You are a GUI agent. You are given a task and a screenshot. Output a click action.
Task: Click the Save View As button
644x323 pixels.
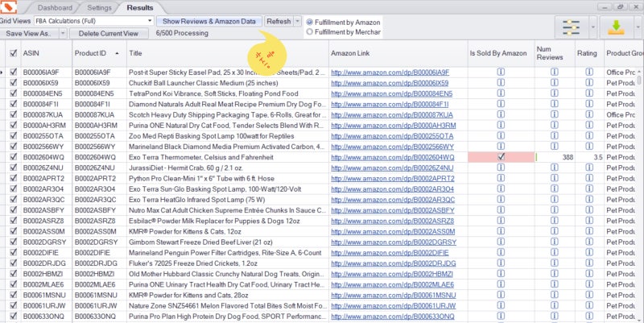tap(28, 34)
